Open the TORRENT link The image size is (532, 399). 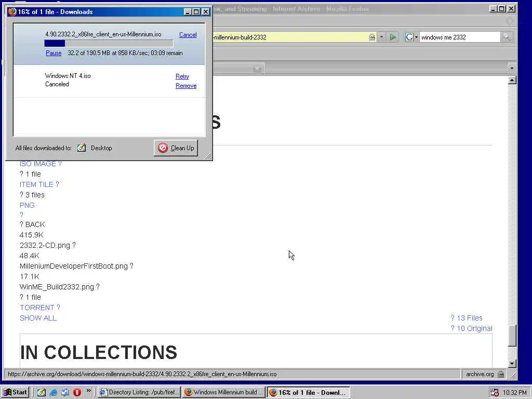click(x=39, y=308)
